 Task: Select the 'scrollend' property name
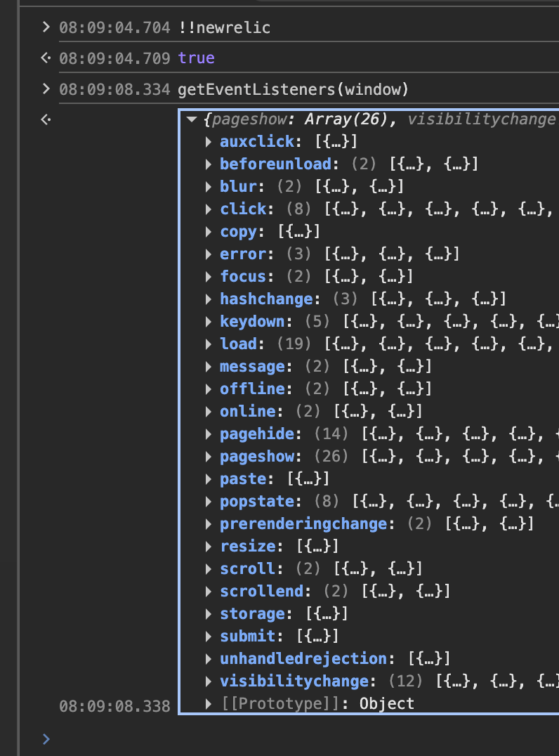[x=262, y=592]
